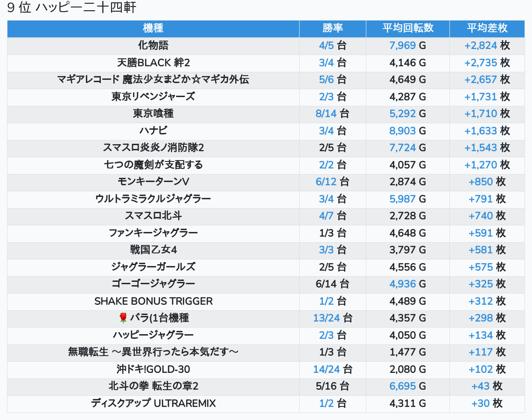Select the 東京喰種 machine name
Image resolution: width=532 pixels, height=420 pixels.
[x=153, y=114]
